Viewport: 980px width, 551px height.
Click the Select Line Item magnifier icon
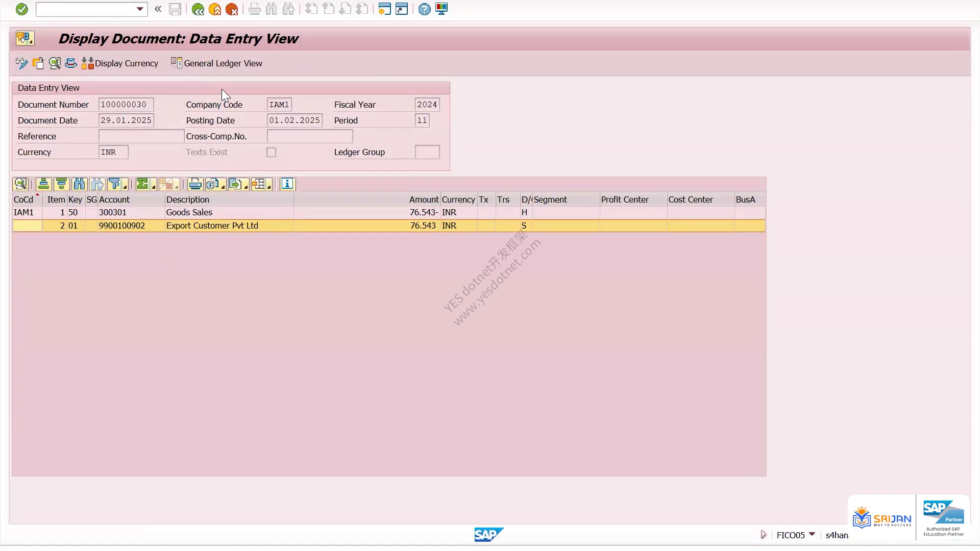pyautogui.click(x=55, y=63)
